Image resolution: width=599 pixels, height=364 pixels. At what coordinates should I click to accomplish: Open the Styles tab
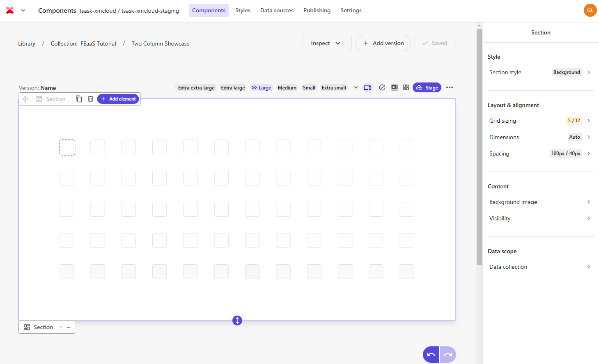[243, 10]
